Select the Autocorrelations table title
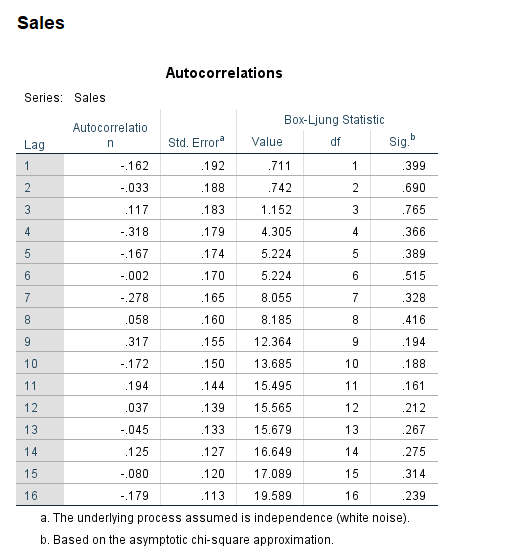 [x=224, y=73]
